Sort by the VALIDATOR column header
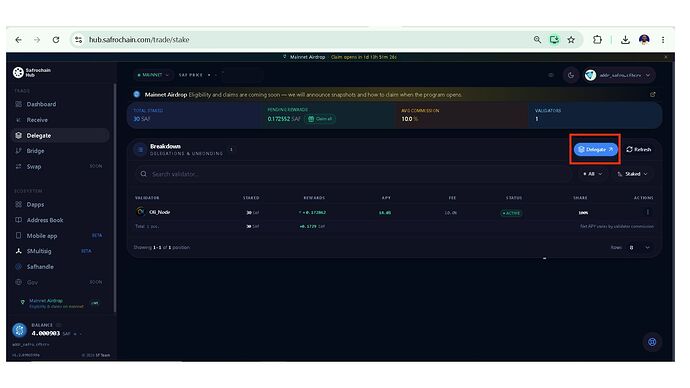The height and width of the screenshot is (388, 690). tap(147, 198)
